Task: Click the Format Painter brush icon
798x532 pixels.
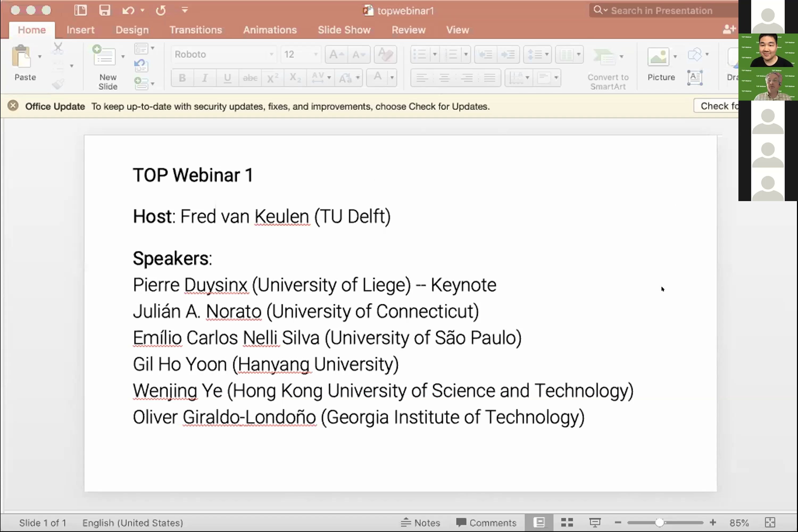Action: (58, 84)
